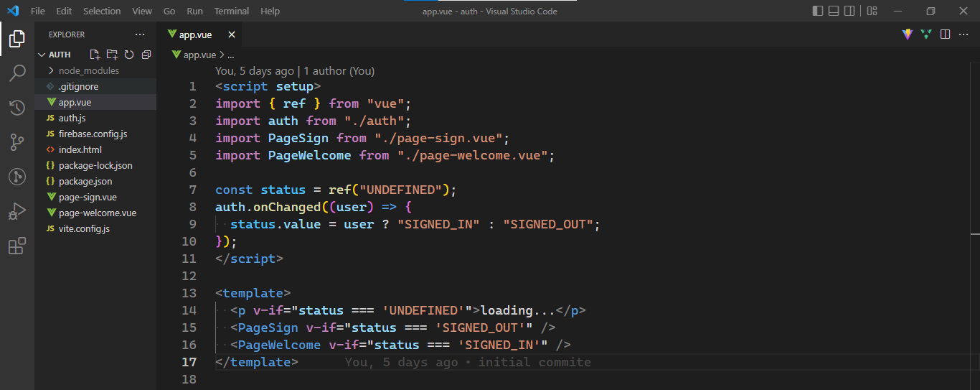
Task: Click New File icon in Explorer header
Action: click(95, 55)
